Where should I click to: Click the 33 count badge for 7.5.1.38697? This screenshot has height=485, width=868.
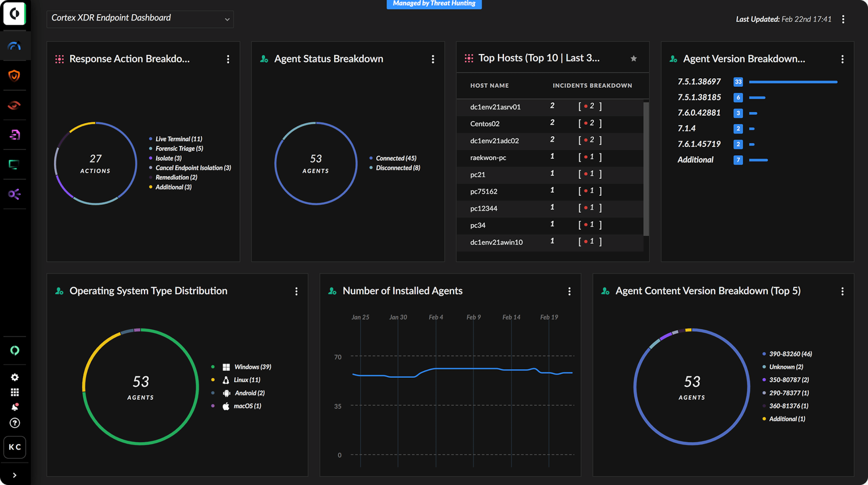click(x=738, y=82)
